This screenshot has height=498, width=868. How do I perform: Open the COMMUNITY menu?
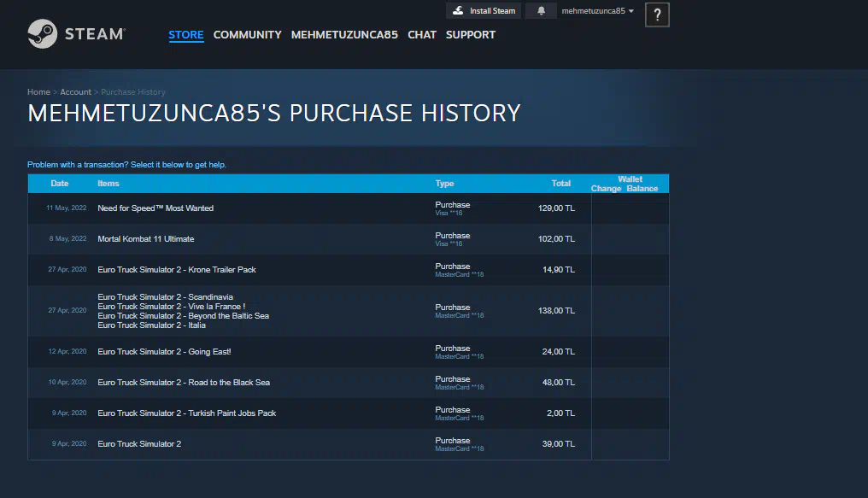248,35
